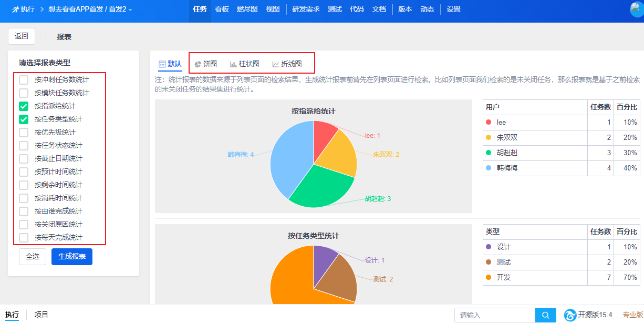Switch to 默认 chart tab
The image size is (644, 323).
coord(170,64)
